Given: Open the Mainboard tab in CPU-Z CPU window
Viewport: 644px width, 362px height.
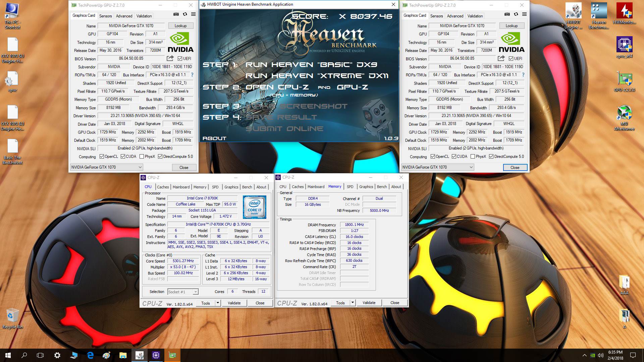Looking at the screenshot, I should [x=181, y=187].
